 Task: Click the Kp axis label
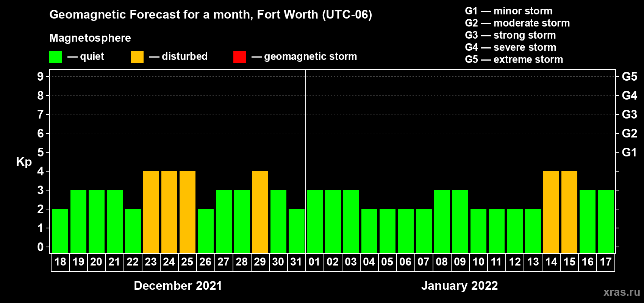[x=24, y=162]
